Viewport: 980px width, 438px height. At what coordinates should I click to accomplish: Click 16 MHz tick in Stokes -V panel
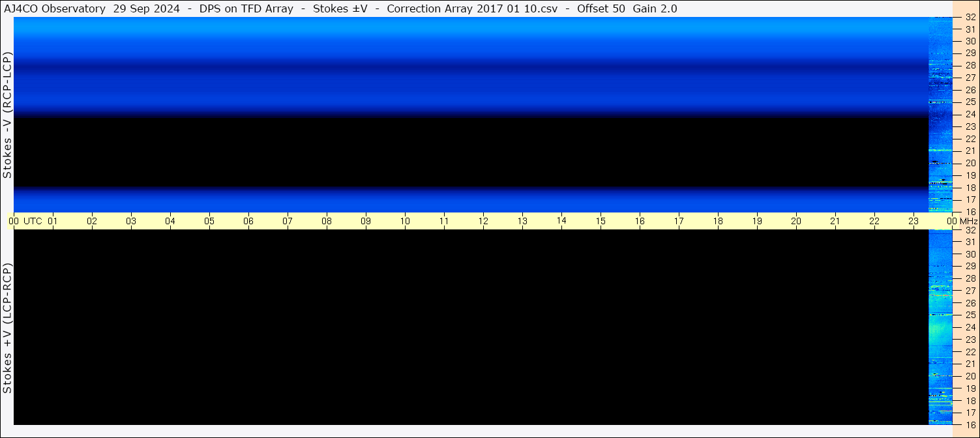click(970, 212)
